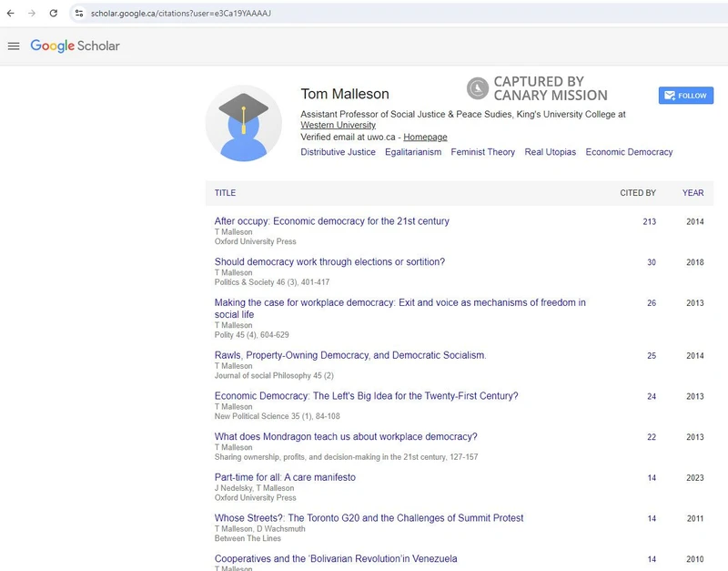This screenshot has height=571, width=728.
Task: Open site information icon in address bar
Action: click(79, 13)
